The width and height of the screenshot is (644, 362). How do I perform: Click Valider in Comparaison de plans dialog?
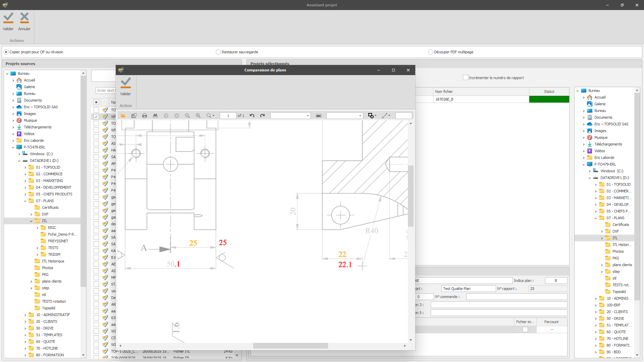[x=125, y=87]
